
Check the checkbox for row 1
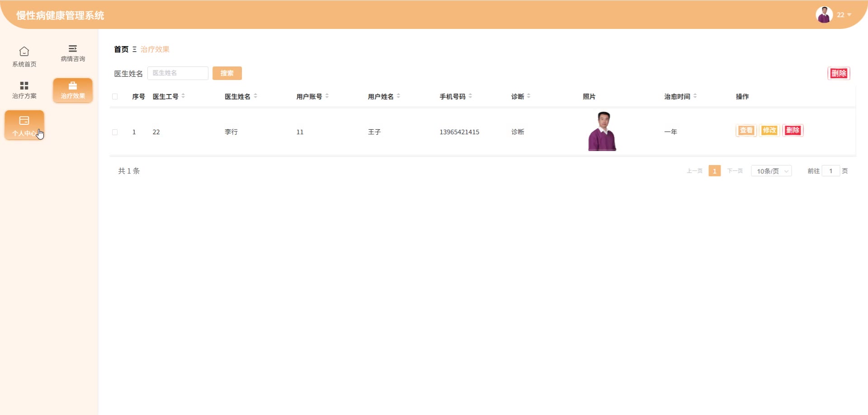(x=115, y=132)
